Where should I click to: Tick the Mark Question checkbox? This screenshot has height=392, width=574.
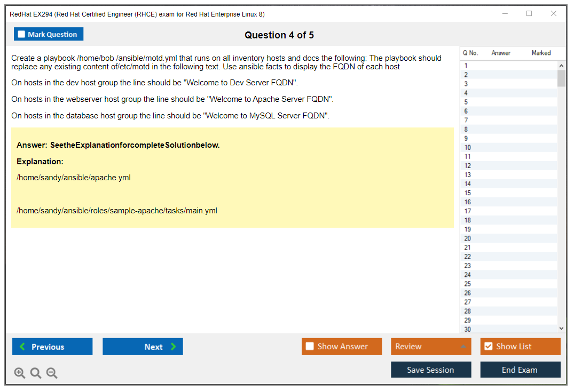[21, 34]
